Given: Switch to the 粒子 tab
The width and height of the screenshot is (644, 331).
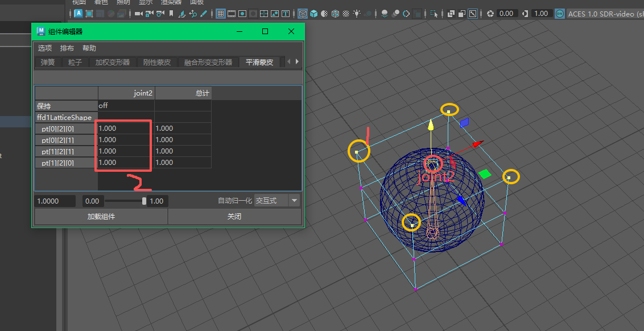Looking at the screenshot, I should [75, 63].
